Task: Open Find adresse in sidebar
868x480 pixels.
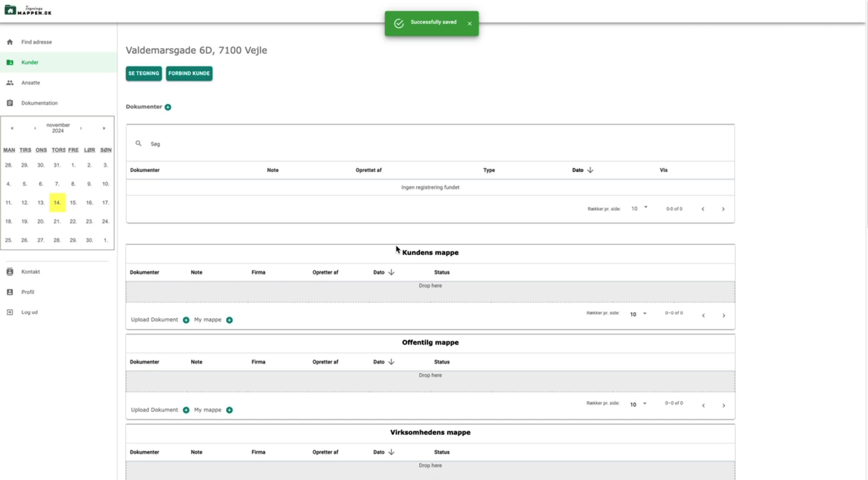Action: click(36, 42)
